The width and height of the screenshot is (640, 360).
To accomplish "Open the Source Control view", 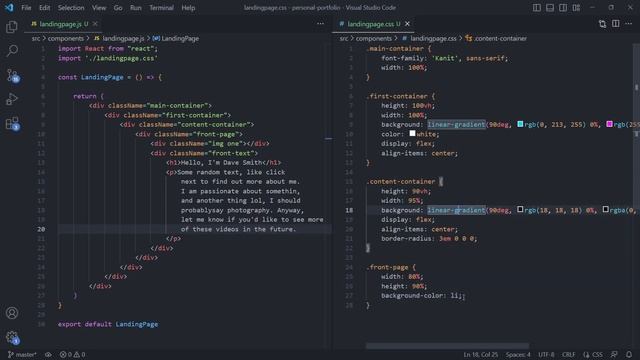I will [x=12, y=76].
